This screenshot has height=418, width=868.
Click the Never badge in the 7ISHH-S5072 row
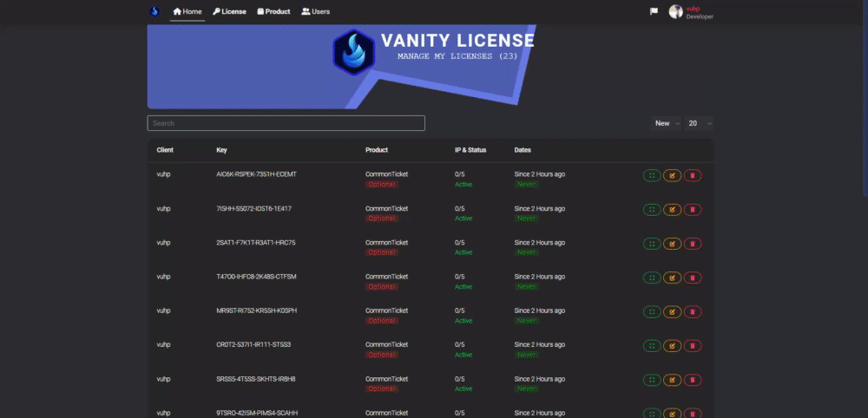527,219
